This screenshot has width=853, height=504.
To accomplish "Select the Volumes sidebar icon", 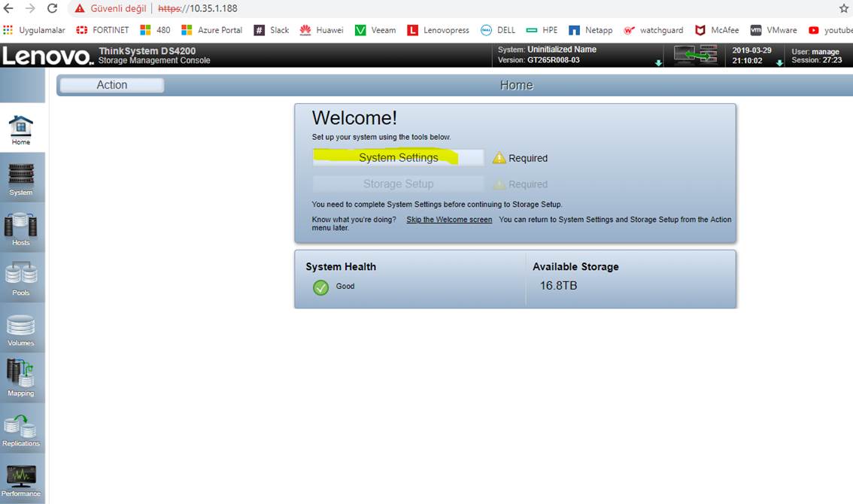I will click(21, 329).
